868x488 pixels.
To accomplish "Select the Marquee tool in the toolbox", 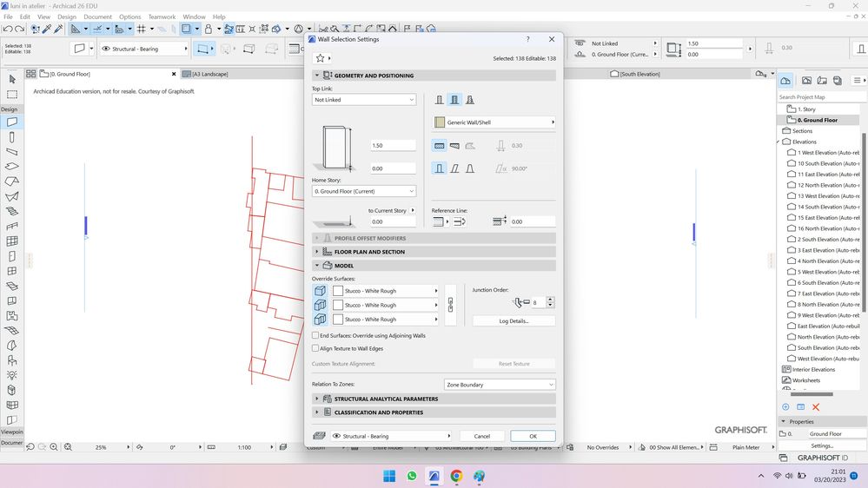I will (12, 94).
